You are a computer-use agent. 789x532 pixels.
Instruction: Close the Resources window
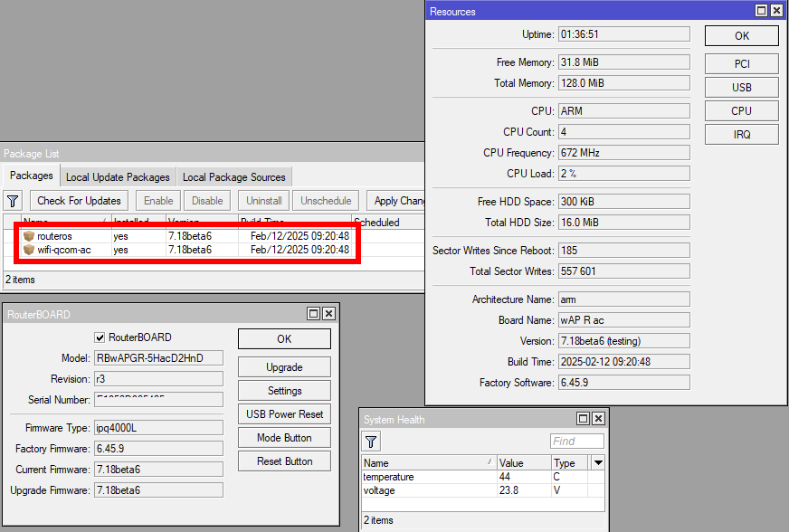point(776,11)
